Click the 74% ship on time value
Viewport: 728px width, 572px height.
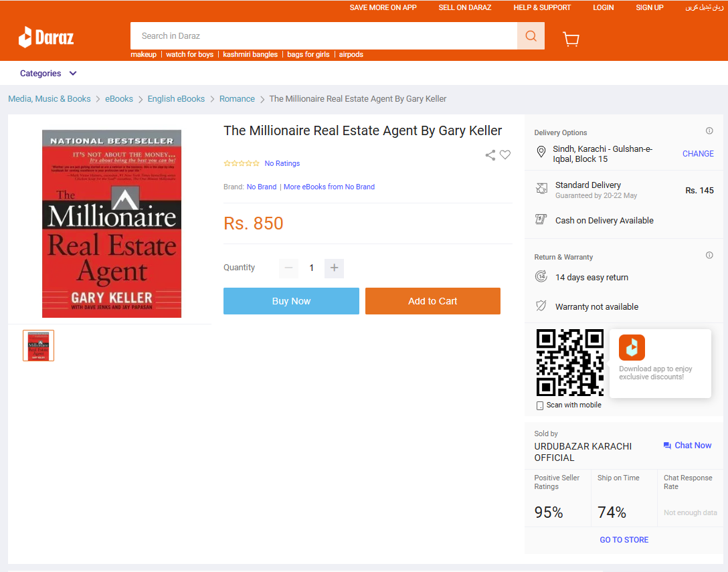[x=612, y=512]
